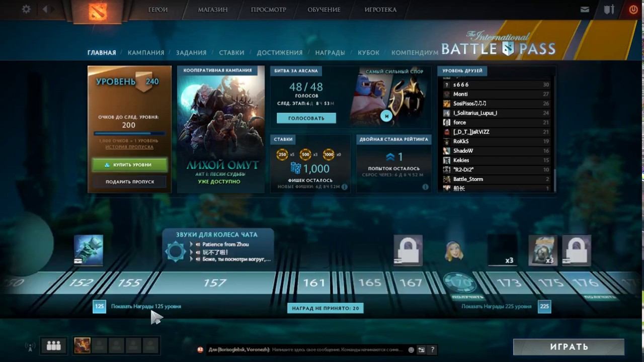
Task: Open the emoticon picker in chat
Action: pyautogui.click(x=411, y=350)
